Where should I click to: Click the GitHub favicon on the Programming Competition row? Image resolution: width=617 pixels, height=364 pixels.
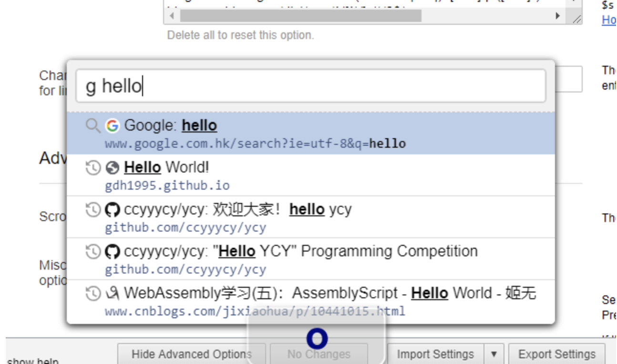click(x=112, y=252)
